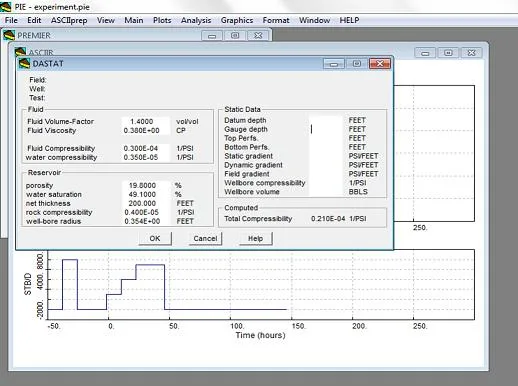Open the Format menu
The width and height of the screenshot is (518, 386).
[x=276, y=20]
